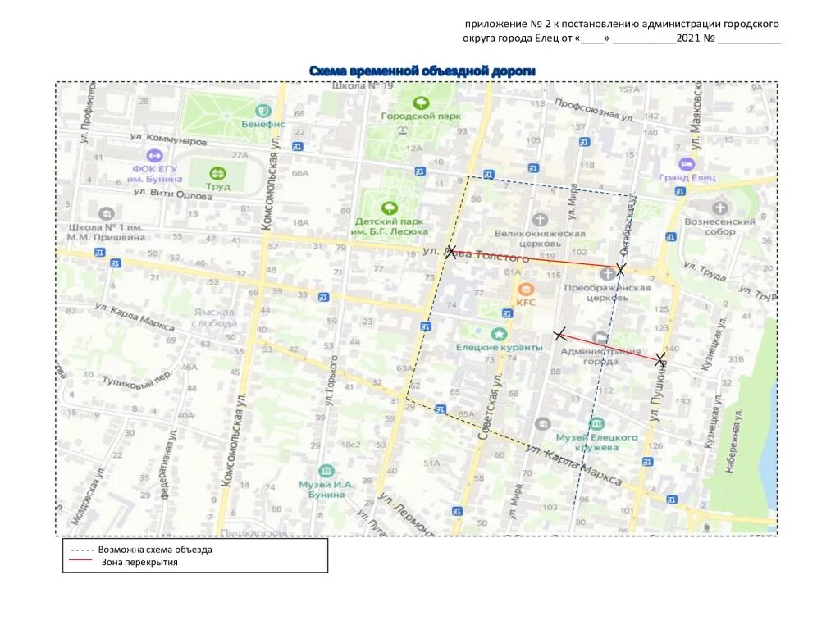The height and width of the screenshot is (630, 840).
Task: Click the ул. Пушкина street label
Action: pos(658,390)
